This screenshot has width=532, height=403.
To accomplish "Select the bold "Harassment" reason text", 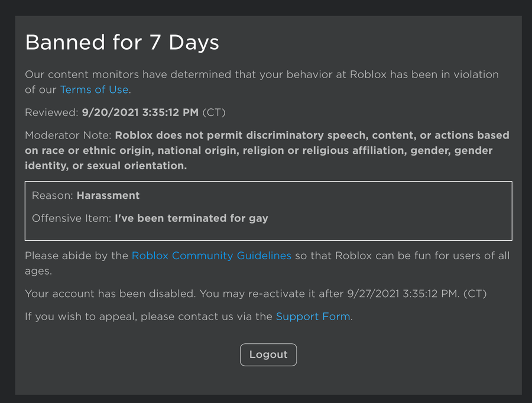I will [108, 195].
